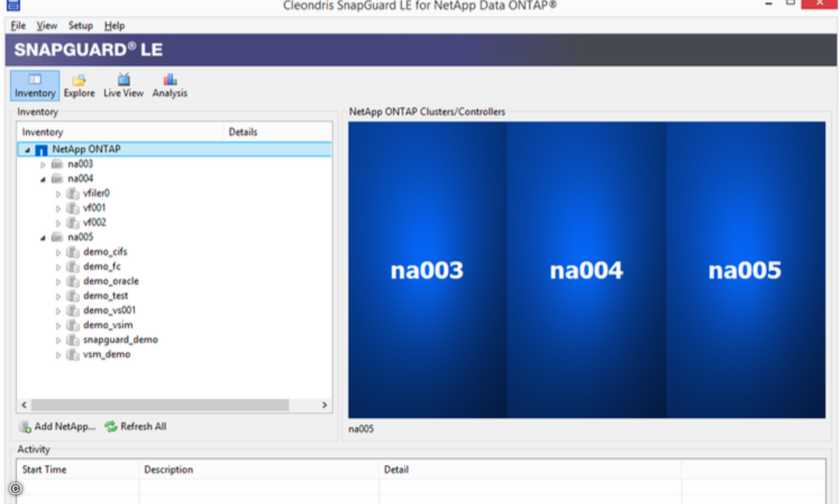This screenshot has height=504, width=840.
Task: Click the Add NetApp... button
Action: [57, 427]
